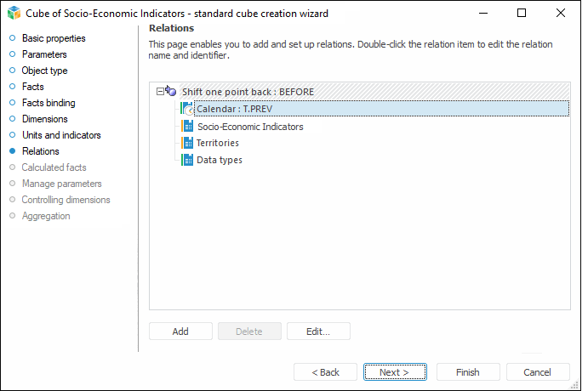Proceed with the Next button

coord(395,372)
